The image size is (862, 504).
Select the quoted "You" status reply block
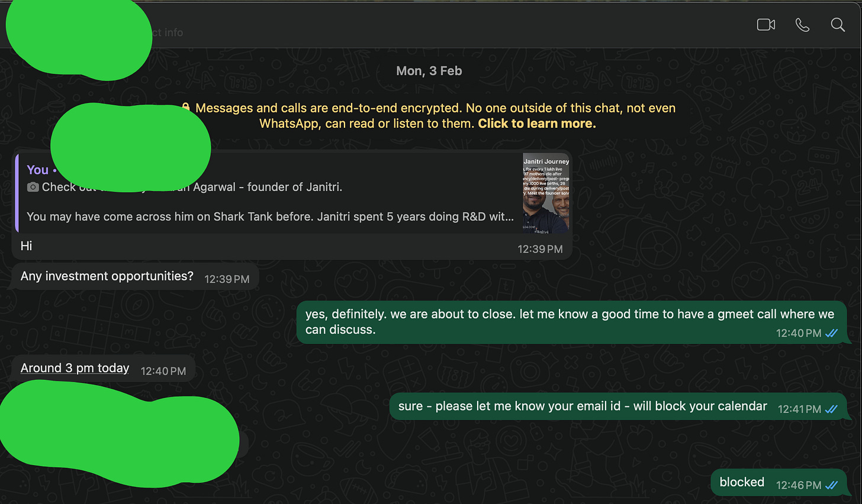292,193
